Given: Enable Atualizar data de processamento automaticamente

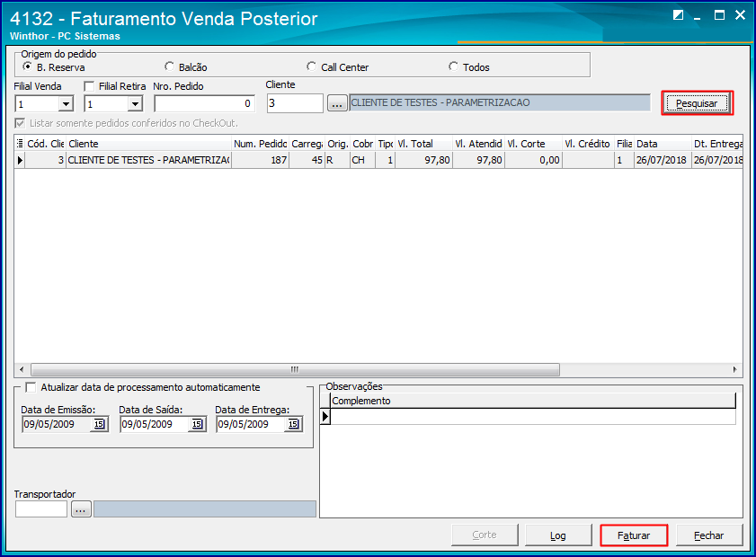Looking at the screenshot, I should [31, 387].
